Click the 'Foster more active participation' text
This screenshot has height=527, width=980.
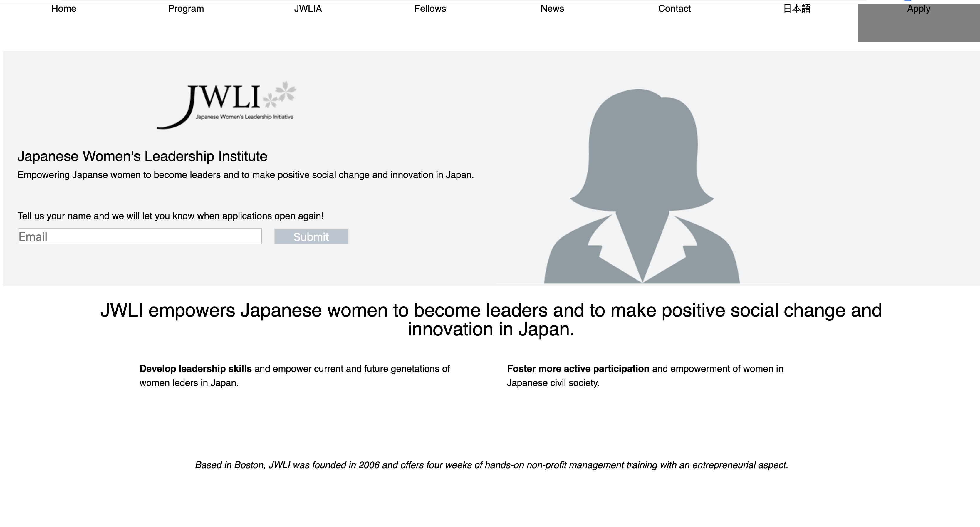tap(578, 369)
